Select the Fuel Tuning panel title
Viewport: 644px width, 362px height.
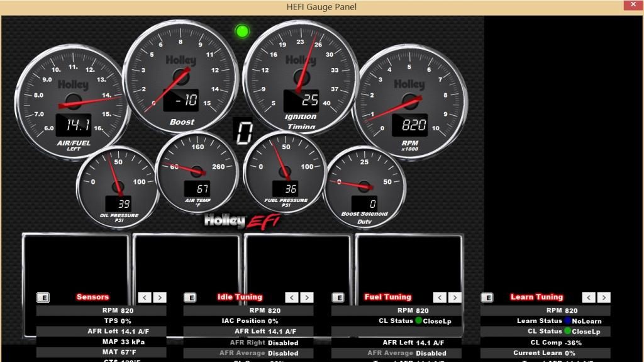click(387, 297)
